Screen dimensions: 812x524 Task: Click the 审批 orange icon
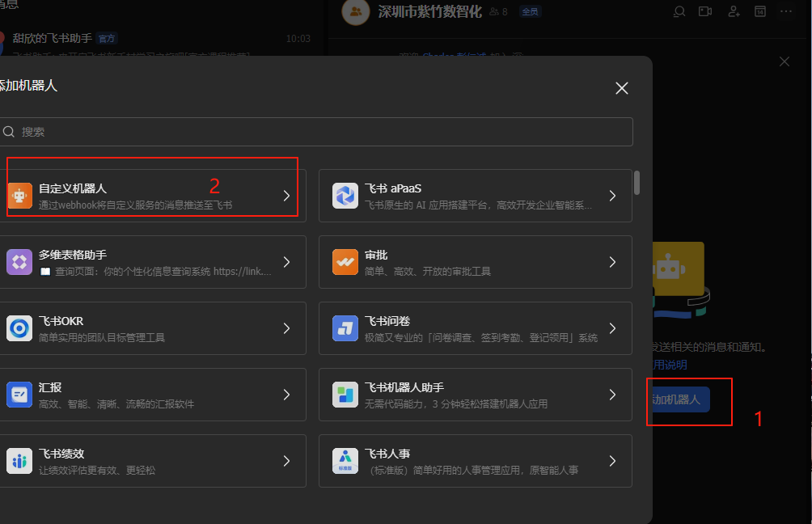click(345, 262)
